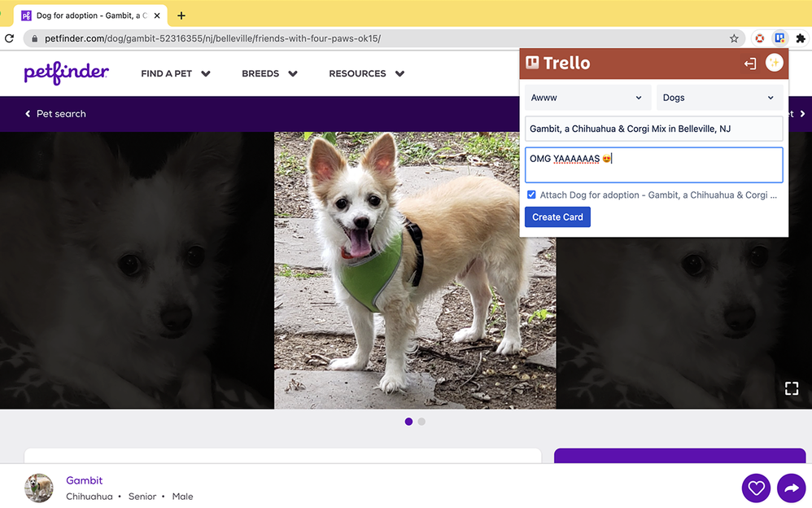Expand the Find a Pet menu
Viewport: 812px width, 508px height.
click(x=175, y=73)
